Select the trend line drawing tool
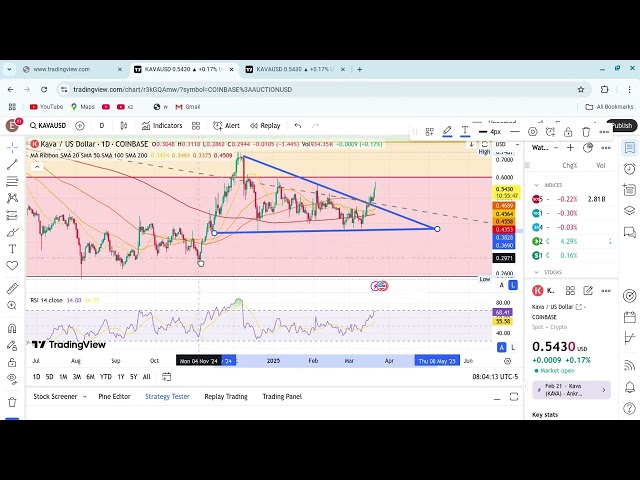 point(12,164)
